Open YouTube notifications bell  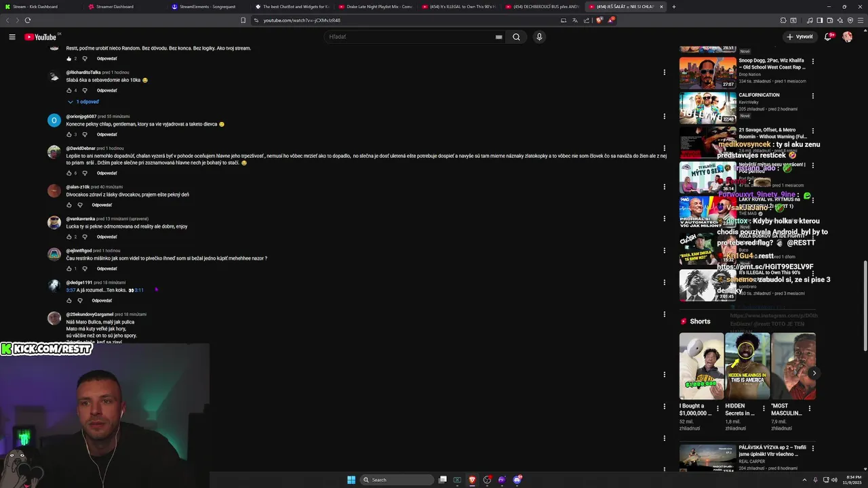tap(828, 37)
